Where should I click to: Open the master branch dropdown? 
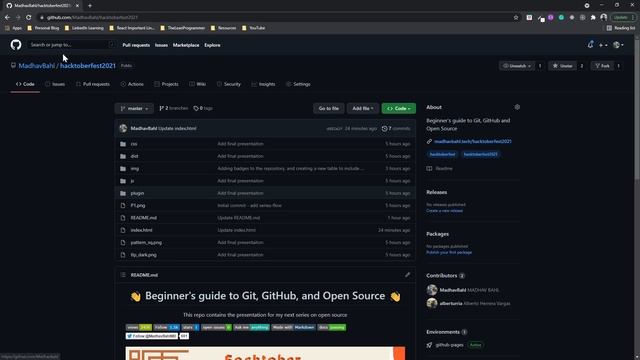click(x=134, y=108)
